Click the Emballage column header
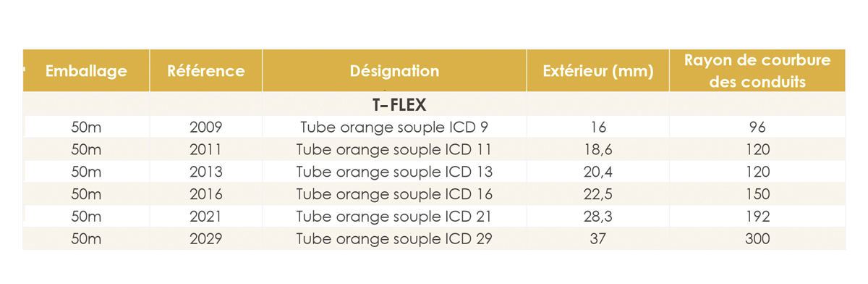This screenshot has height=284, width=868. pos(86,71)
